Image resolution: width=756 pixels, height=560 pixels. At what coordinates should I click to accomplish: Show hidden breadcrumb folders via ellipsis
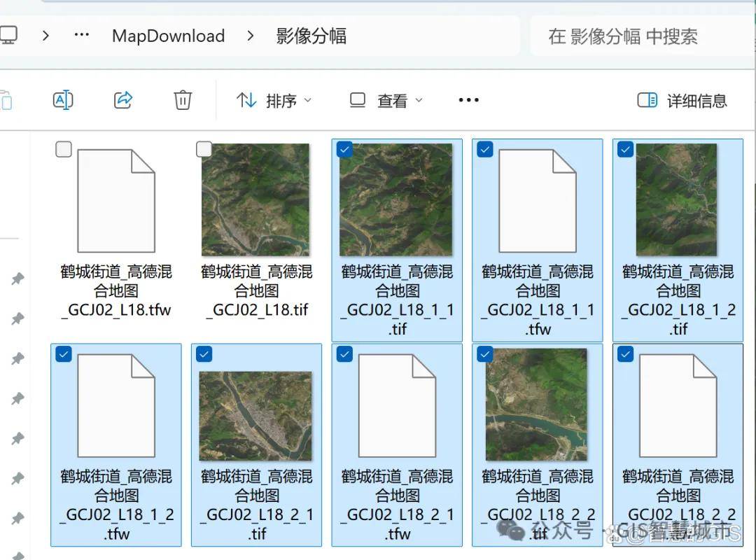coord(82,35)
